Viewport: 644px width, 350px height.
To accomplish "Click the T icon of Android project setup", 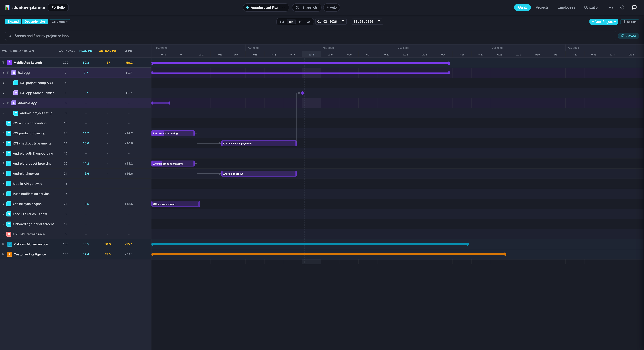I will pyautogui.click(x=16, y=113).
